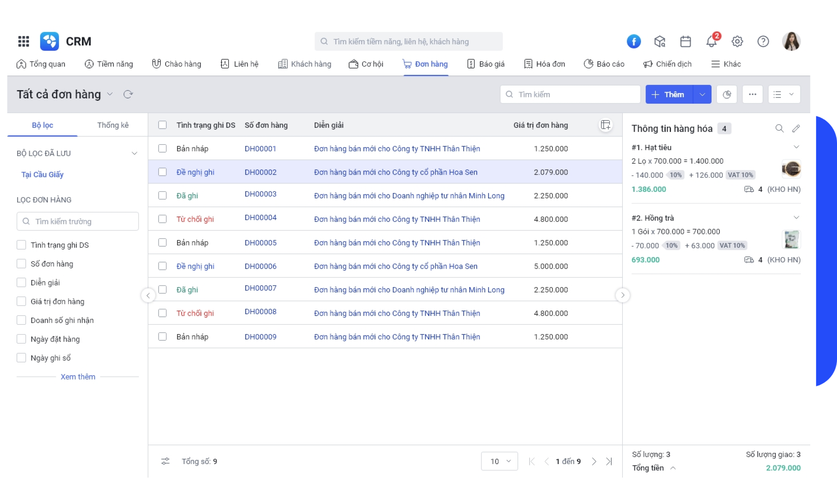Viewport: 837px width, 504px height.
Task: Open the Thêm button dropdown arrow
Action: click(702, 94)
